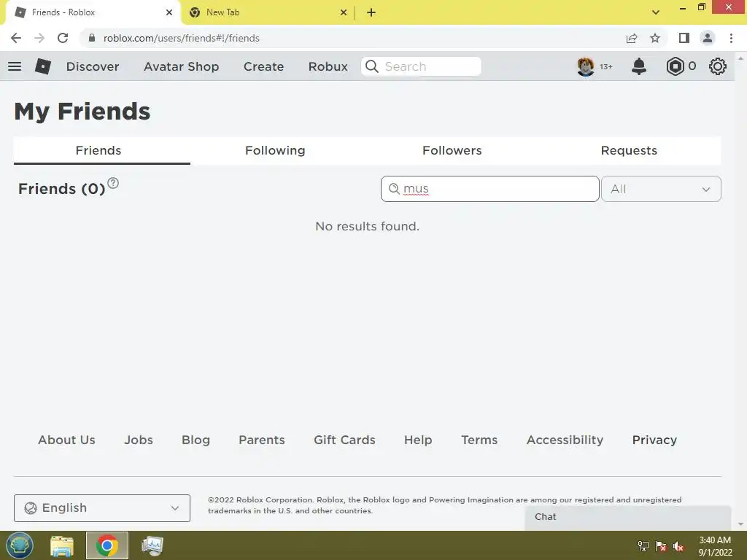
Task: Open the notifications bell
Action: coord(639,66)
